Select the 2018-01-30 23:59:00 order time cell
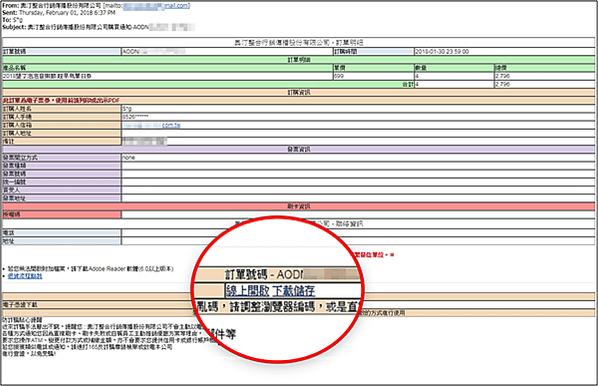 504,51
